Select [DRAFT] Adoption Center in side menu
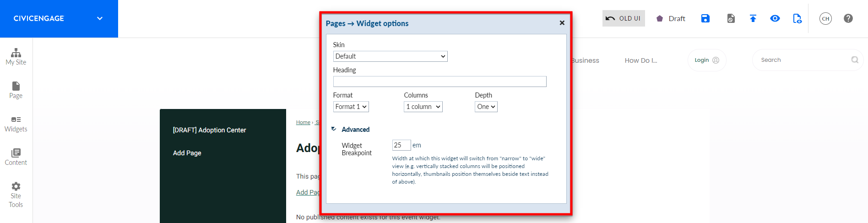Screen dimensions: 868x223 point(210,130)
